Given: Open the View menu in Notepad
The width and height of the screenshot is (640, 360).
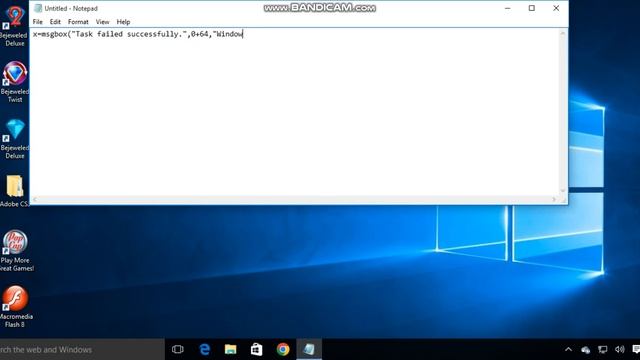Looking at the screenshot, I should 102,22.
